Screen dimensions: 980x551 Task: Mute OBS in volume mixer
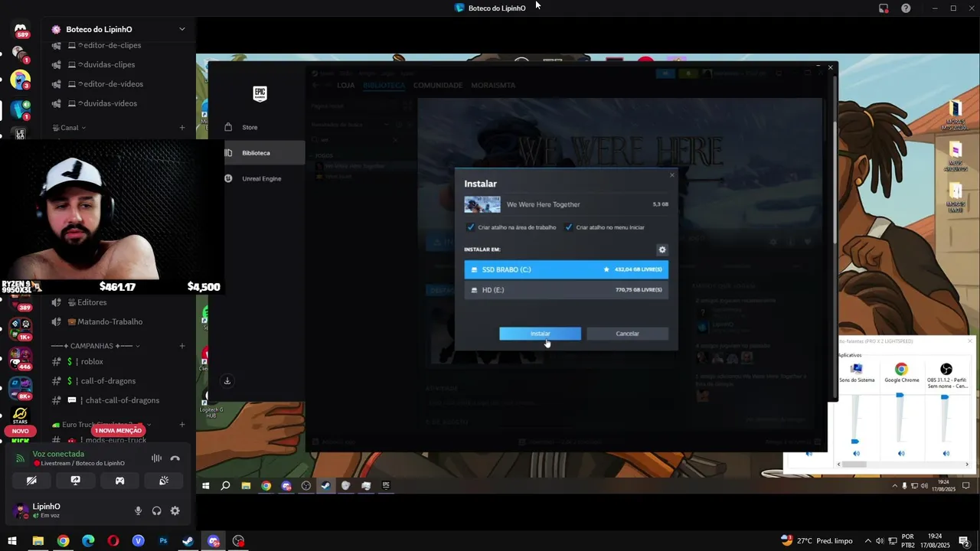click(946, 454)
